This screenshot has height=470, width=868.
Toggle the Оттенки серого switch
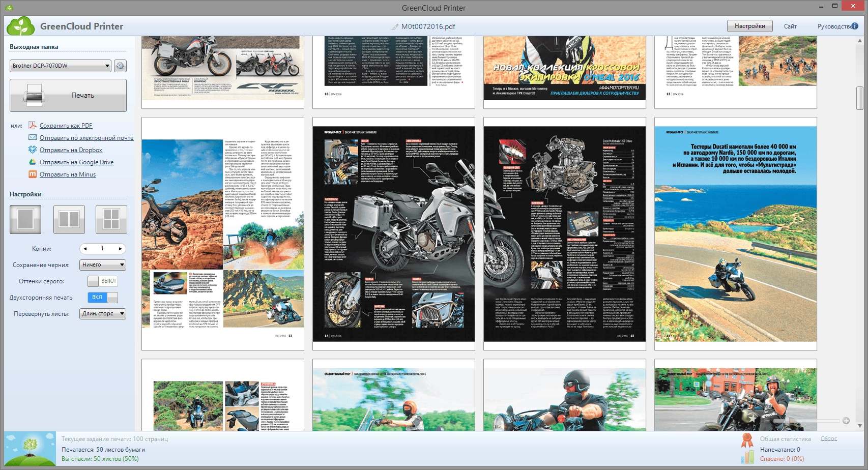click(103, 281)
